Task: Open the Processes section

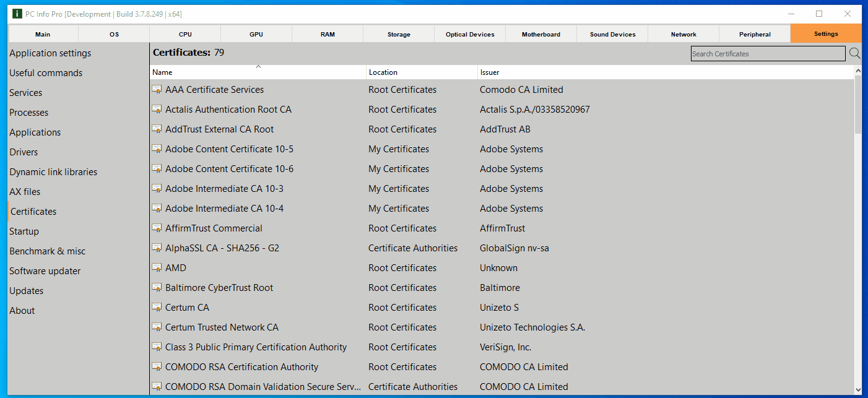Action: click(28, 113)
